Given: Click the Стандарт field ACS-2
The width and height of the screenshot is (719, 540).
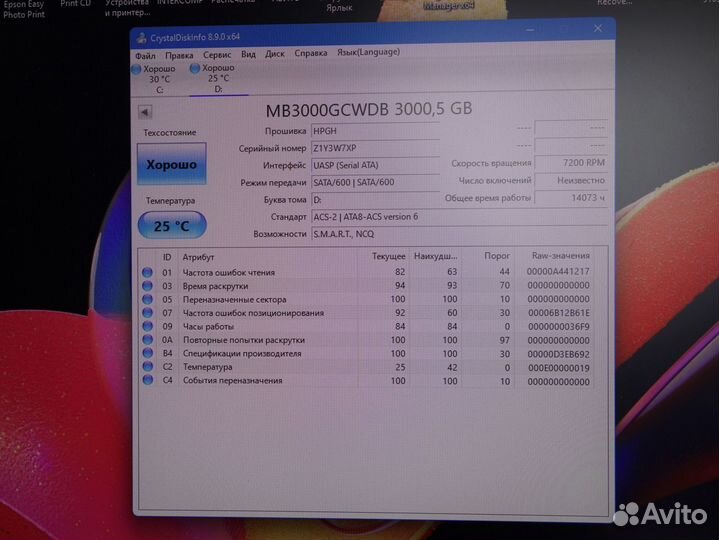Looking at the screenshot, I should [x=459, y=217].
